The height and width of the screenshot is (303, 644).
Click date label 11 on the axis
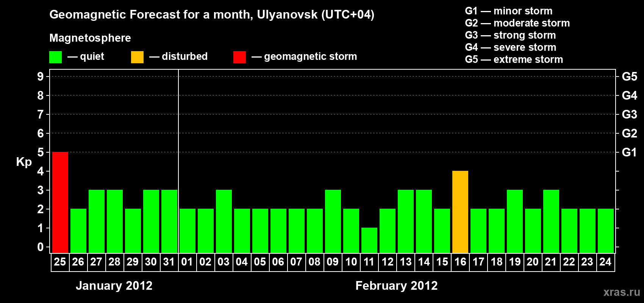click(369, 262)
